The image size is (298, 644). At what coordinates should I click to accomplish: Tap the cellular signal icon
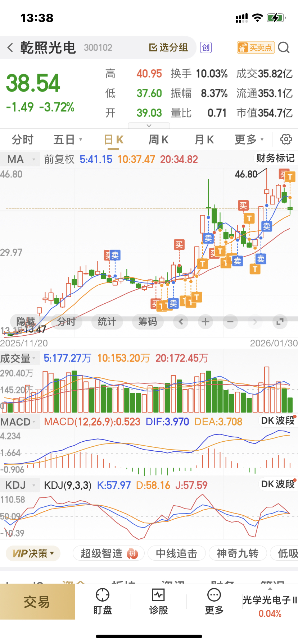pos(241,18)
